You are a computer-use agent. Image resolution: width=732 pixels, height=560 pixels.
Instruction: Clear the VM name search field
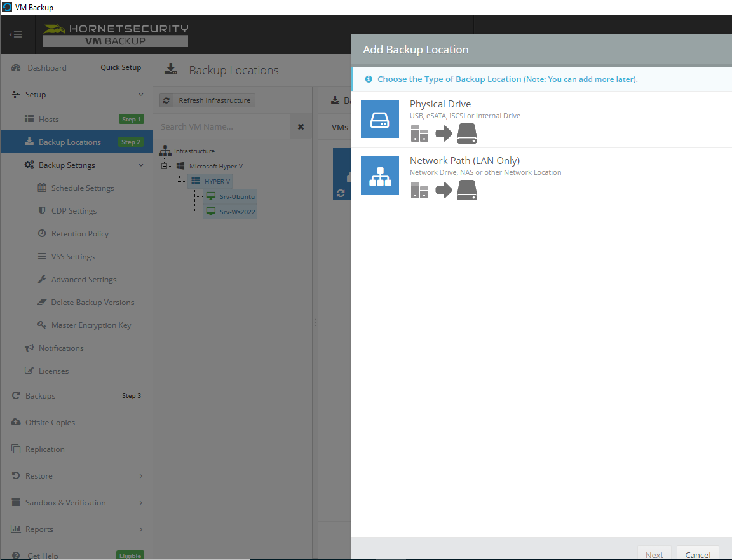coord(301,126)
